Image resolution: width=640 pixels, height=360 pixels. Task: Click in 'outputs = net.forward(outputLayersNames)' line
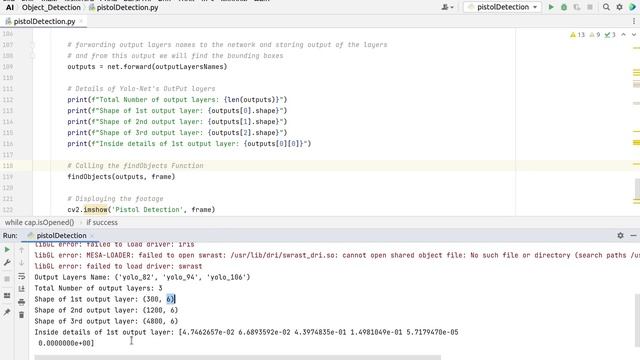pyautogui.click(x=147, y=67)
